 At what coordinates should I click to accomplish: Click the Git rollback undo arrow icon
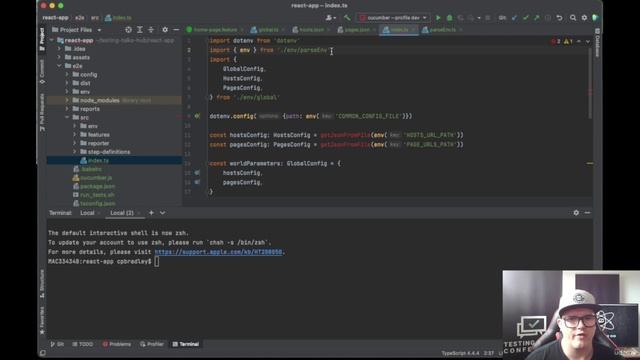coord(560,18)
